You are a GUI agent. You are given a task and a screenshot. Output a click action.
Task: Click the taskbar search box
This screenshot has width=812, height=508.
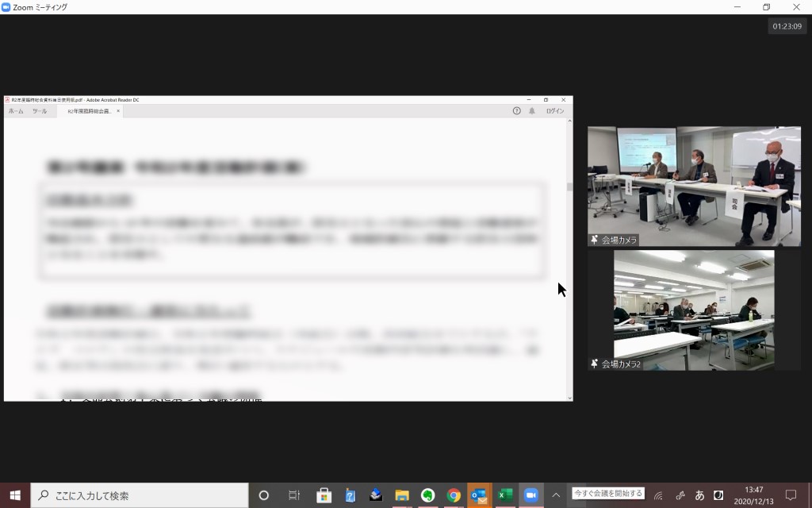click(x=140, y=495)
